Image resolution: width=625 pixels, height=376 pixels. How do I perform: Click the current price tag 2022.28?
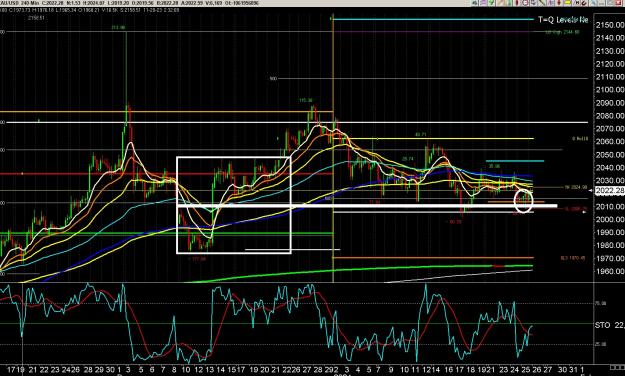point(609,191)
